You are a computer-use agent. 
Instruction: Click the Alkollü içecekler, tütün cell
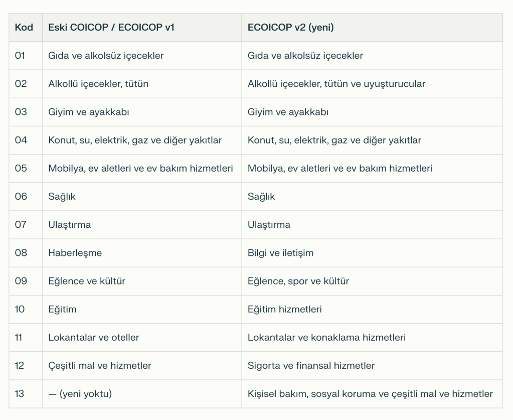click(98, 84)
